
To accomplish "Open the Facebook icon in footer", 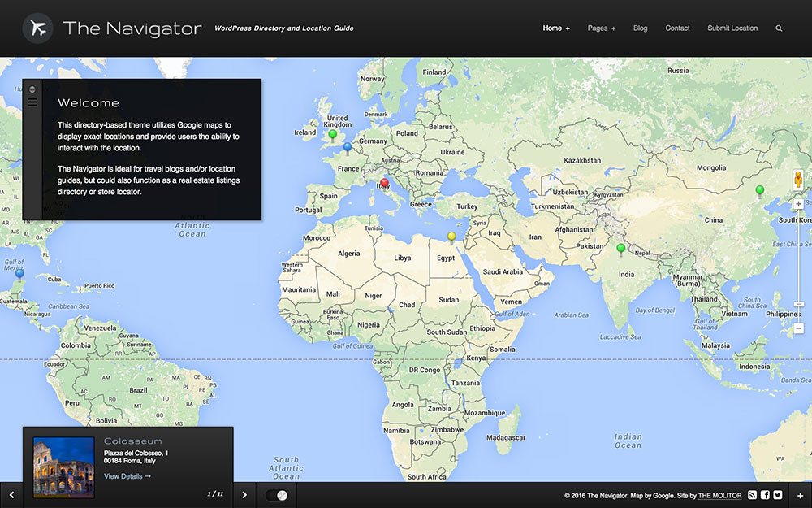I will (765, 495).
